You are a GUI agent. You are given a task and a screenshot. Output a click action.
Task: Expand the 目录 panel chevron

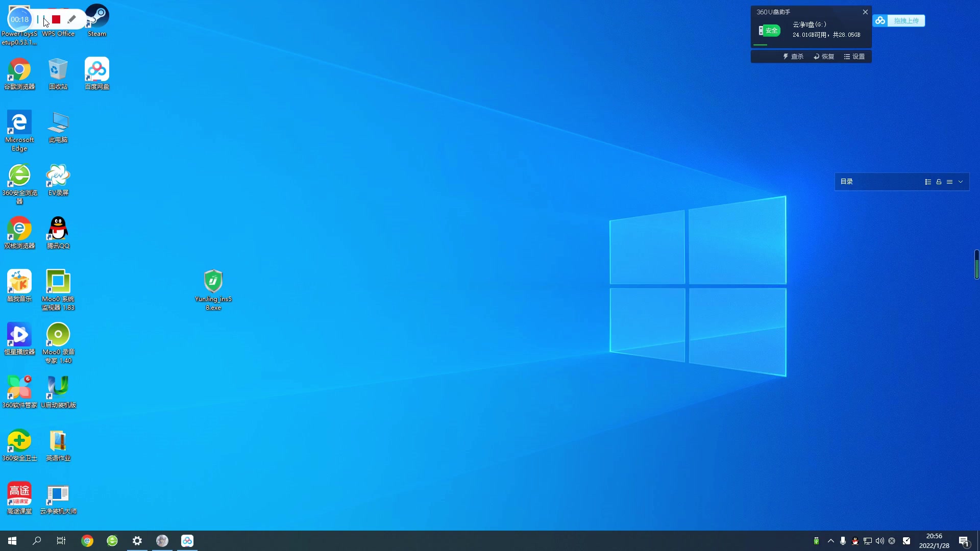(961, 182)
